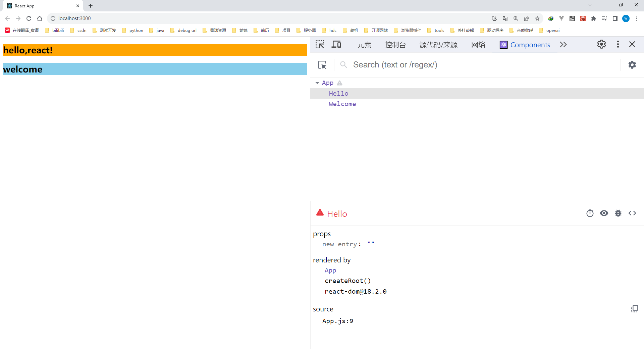Toggle device emulation mode
The image size is (644, 349).
[336, 44]
